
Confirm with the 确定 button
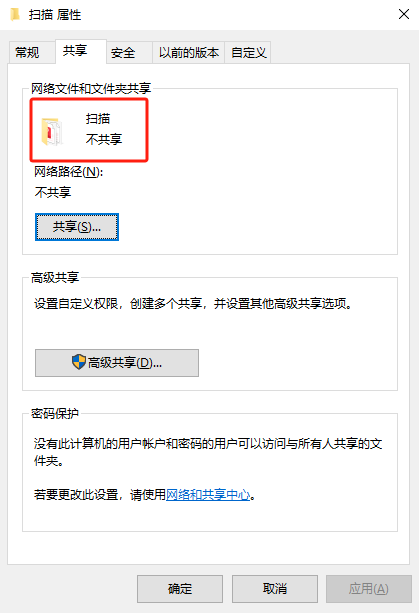180,588
